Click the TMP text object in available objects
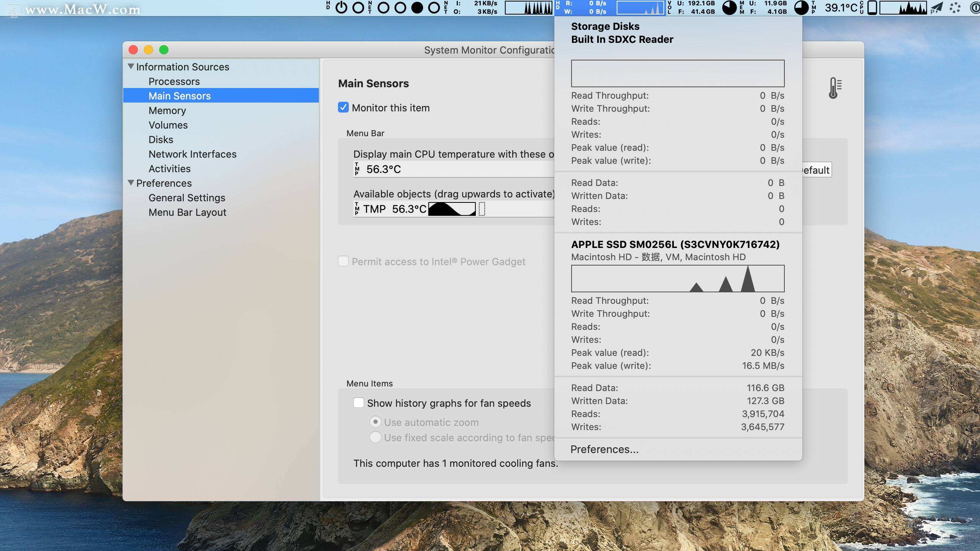 374,209
